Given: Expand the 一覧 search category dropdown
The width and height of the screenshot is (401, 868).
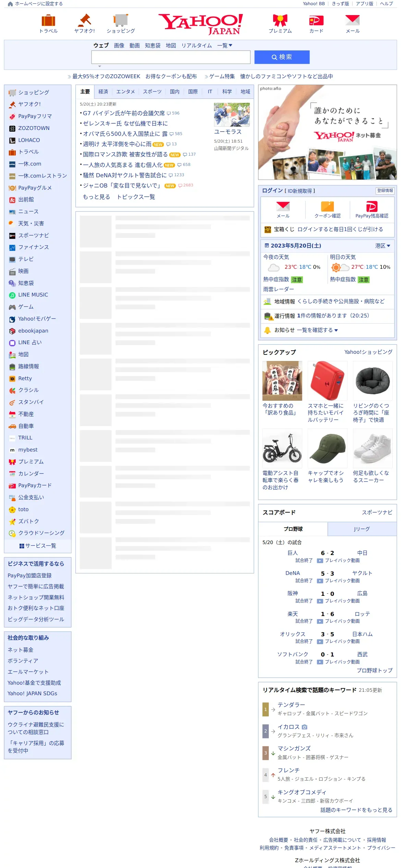Looking at the screenshot, I should click(x=225, y=46).
